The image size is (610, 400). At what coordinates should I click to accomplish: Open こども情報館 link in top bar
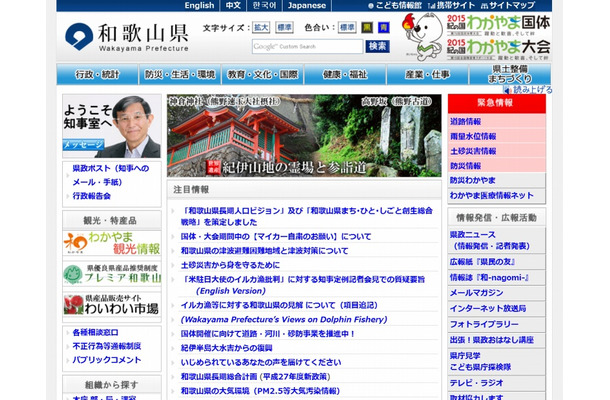pyautogui.click(x=395, y=5)
